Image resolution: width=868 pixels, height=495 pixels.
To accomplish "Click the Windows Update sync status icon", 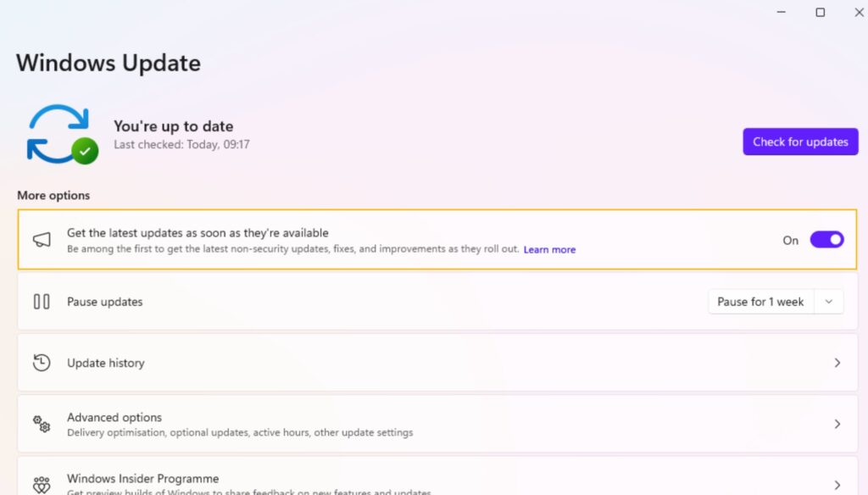I will pyautogui.click(x=63, y=134).
